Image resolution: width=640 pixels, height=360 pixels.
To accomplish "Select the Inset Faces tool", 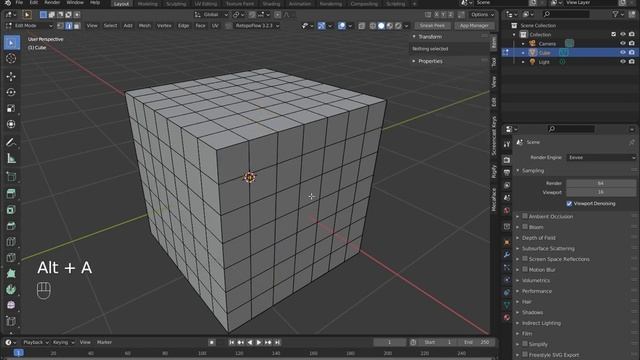I will [11, 210].
